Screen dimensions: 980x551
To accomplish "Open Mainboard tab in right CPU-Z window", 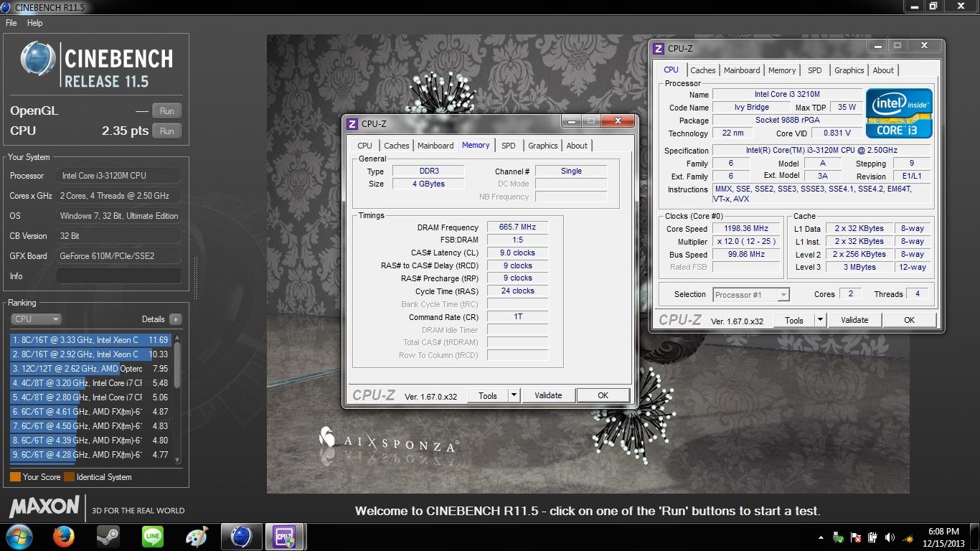I will (x=742, y=70).
